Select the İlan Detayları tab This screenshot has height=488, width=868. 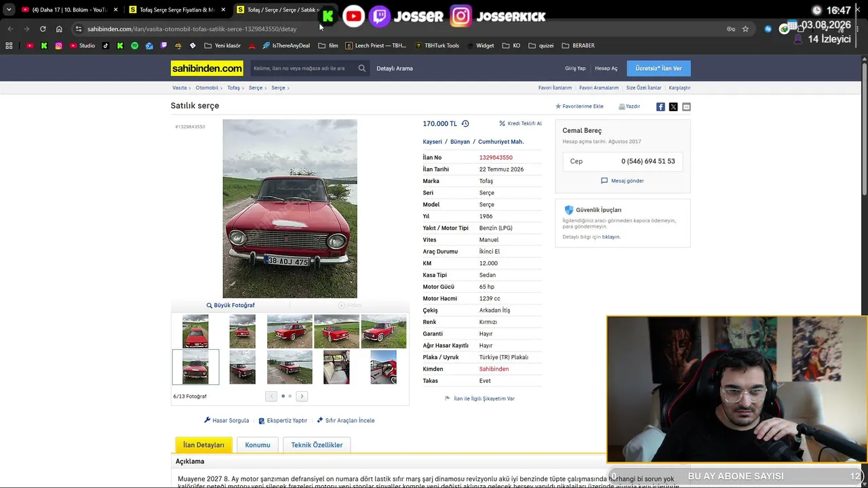point(203,445)
